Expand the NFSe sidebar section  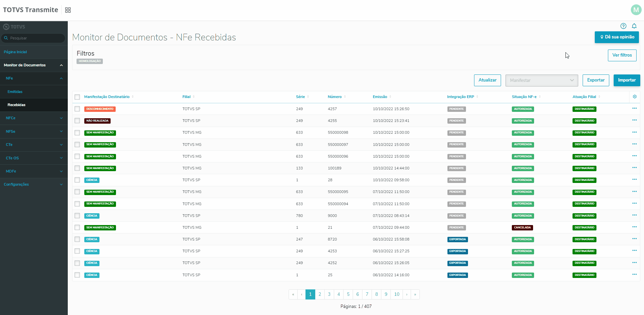(x=34, y=131)
